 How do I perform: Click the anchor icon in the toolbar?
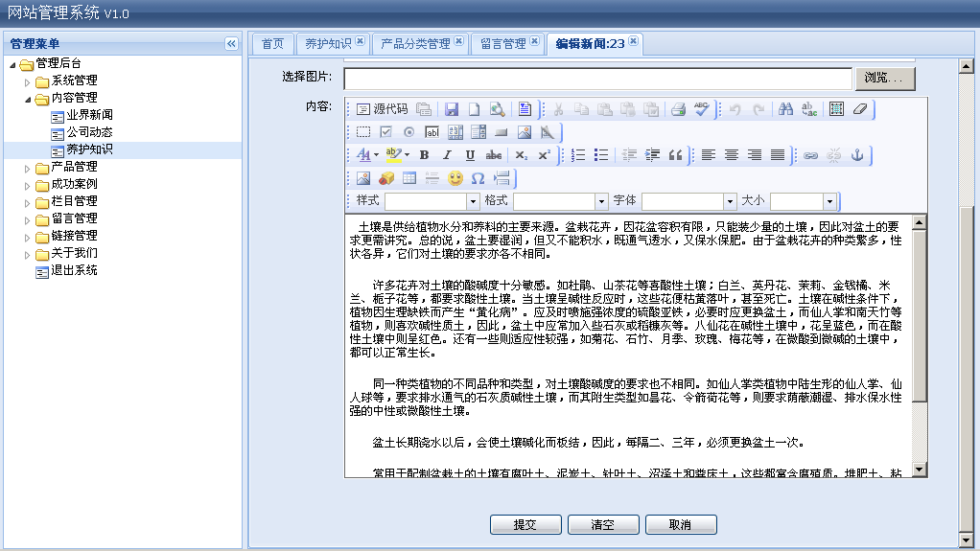[x=858, y=155]
